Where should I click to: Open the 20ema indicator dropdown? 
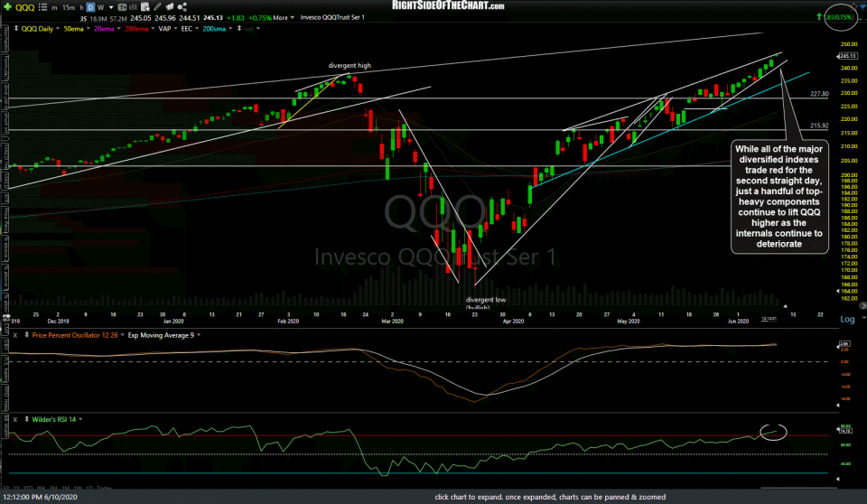[118, 29]
